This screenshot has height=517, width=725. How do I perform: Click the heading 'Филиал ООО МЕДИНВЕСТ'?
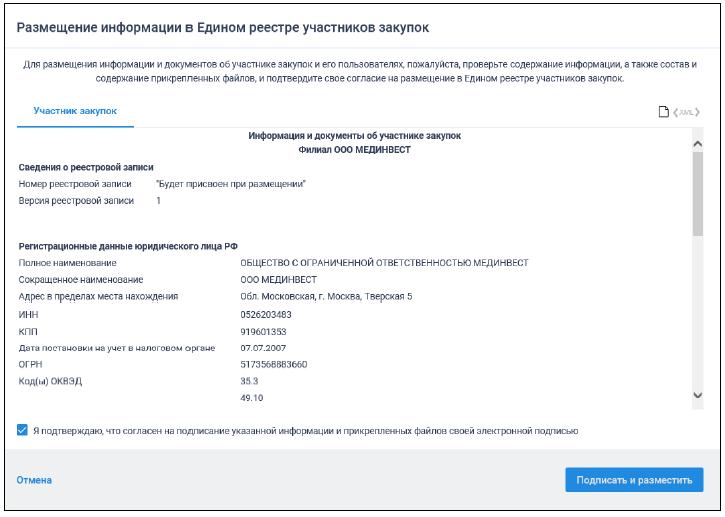coord(355,150)
